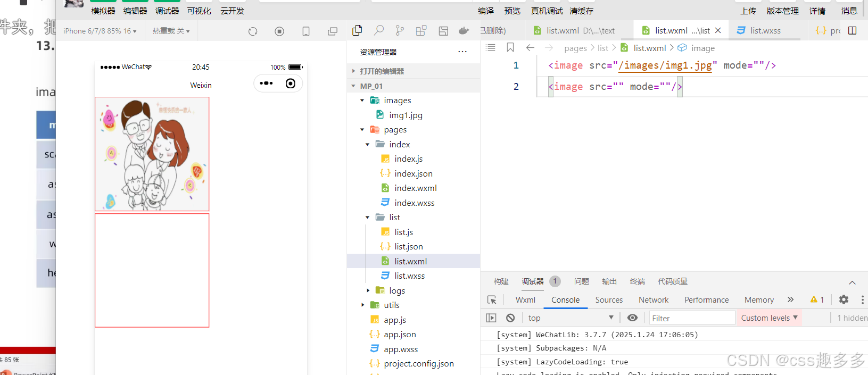Click the bookmark icon in breadcrumb bar
Viewport: 868px width, 375px height.
coord(510,48)
